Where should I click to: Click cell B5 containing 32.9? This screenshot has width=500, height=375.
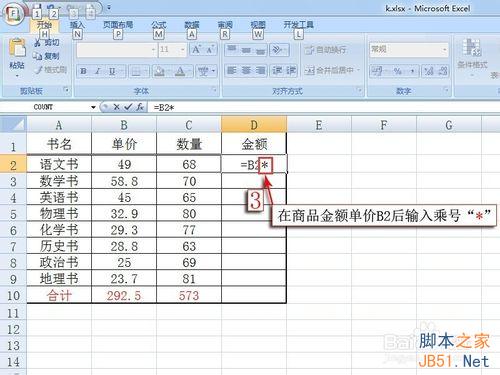(124, 214)
